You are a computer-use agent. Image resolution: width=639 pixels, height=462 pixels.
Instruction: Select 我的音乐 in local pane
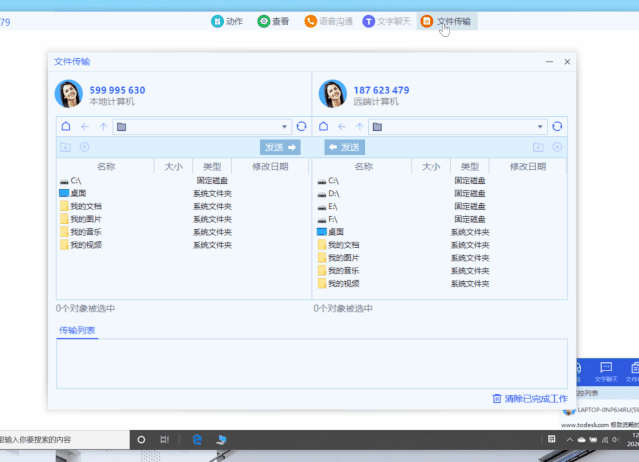click(183, 232)
